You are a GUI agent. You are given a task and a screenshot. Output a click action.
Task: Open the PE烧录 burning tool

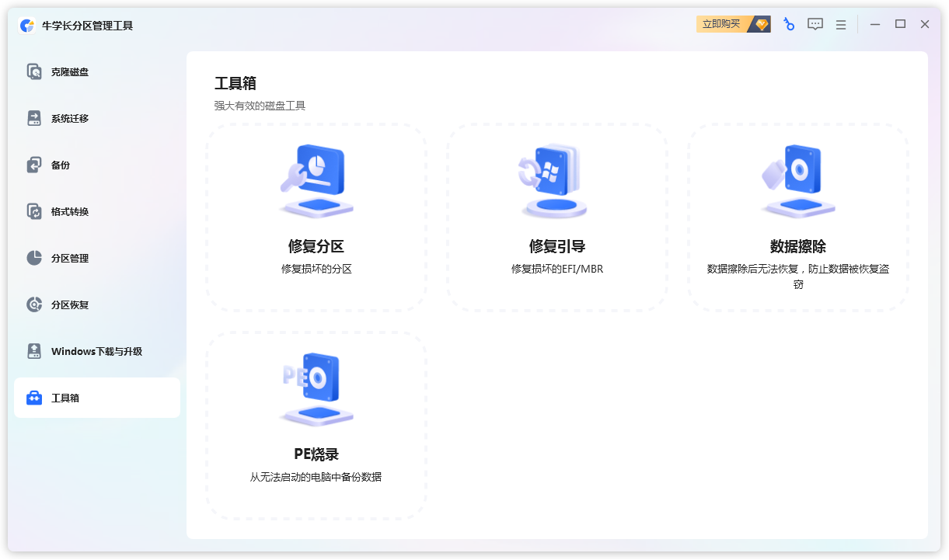316,426
